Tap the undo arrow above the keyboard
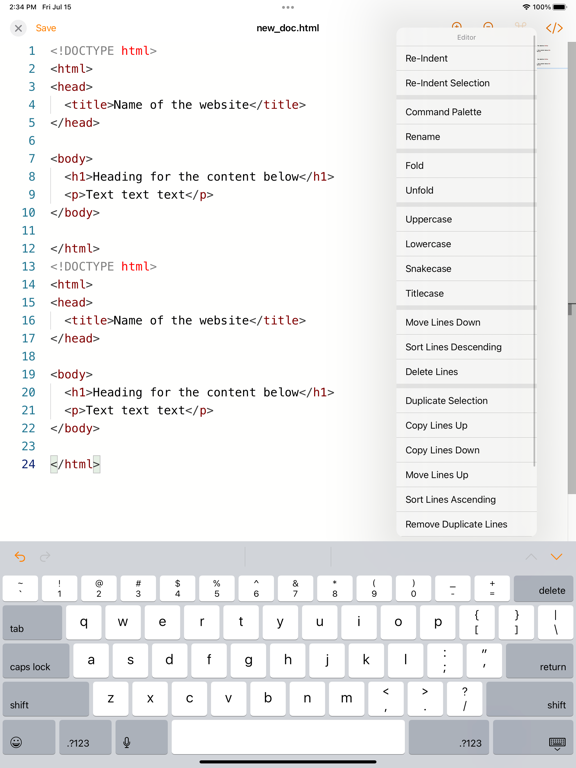Viewport: 576px width, 768px height. click(20, 557)
